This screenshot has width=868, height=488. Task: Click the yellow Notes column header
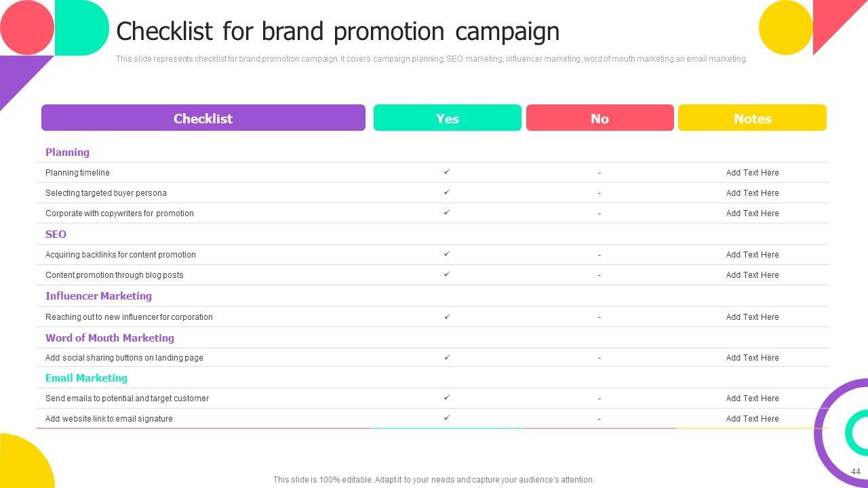point(752,118)
